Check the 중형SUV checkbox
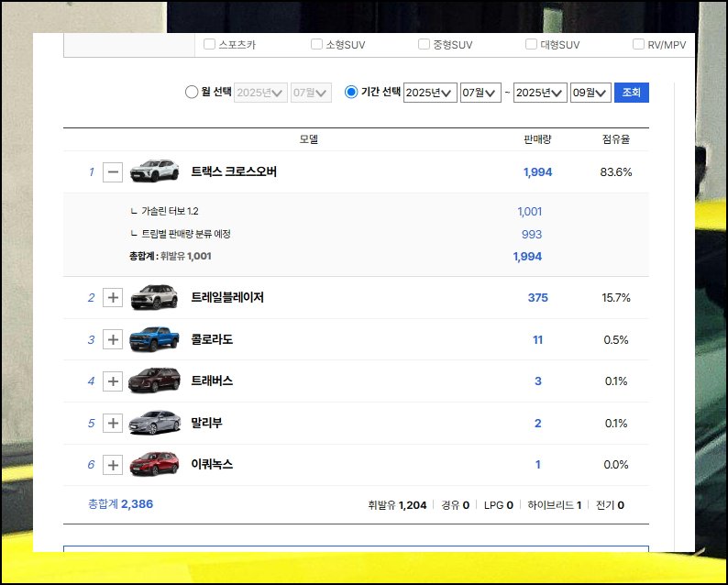Viewport: 728px width, 585px height. click(424, 44)
